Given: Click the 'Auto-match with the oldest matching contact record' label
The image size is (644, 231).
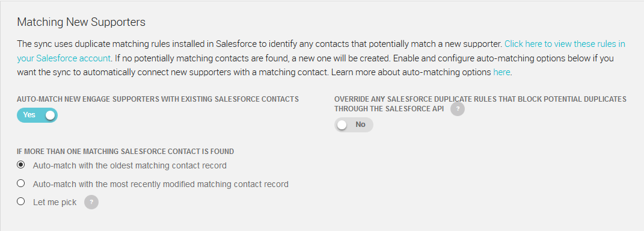Looking at the screenshot, I should pos(130,165).
